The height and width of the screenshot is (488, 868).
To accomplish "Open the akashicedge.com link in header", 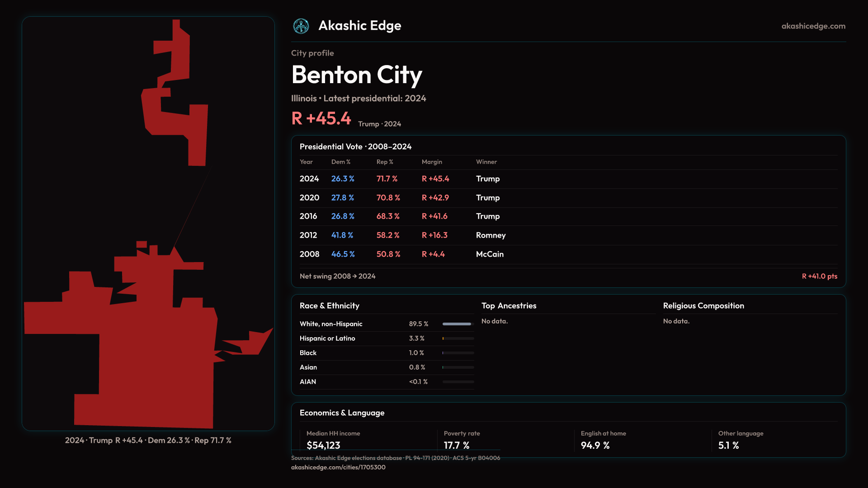I will point(813,26).
